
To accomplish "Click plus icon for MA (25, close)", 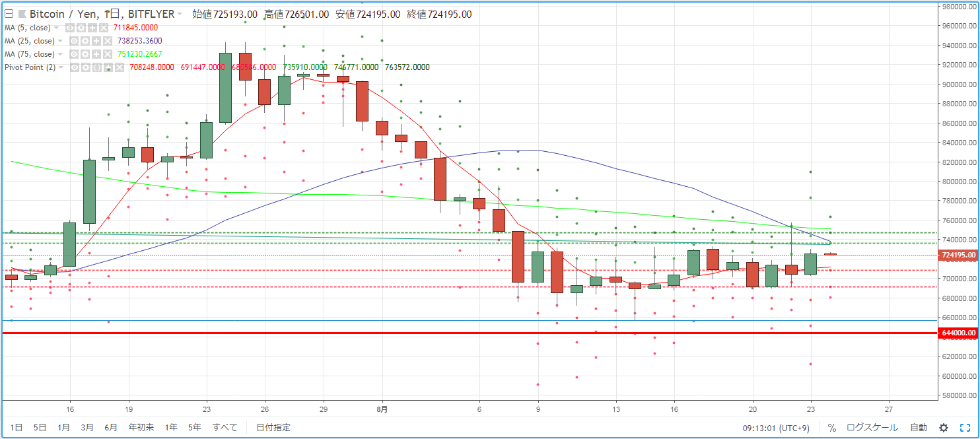I will tap(96, 41).
